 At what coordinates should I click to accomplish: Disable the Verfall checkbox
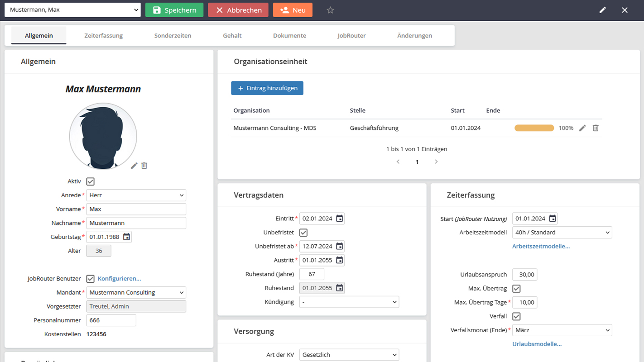click(x=516, y=316)
